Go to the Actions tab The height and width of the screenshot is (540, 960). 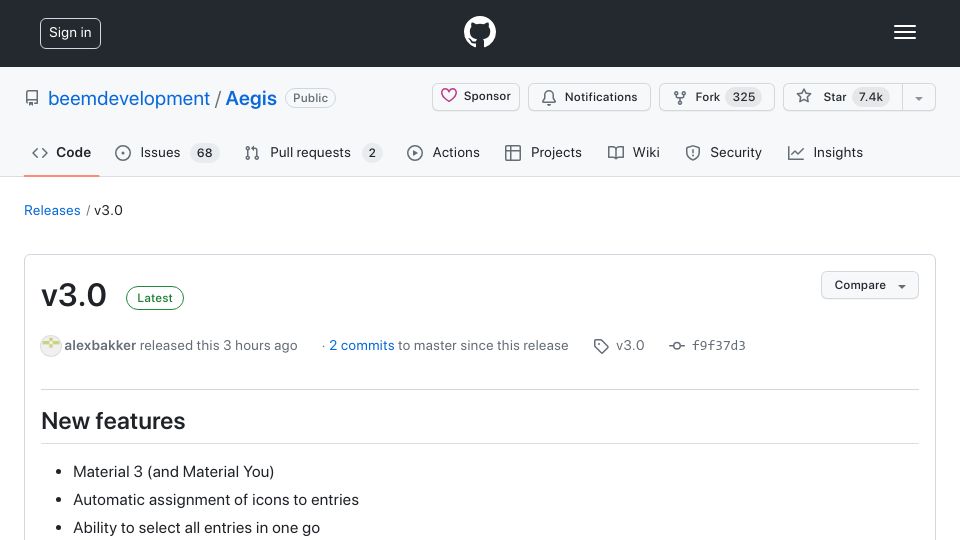click(443, 152)
